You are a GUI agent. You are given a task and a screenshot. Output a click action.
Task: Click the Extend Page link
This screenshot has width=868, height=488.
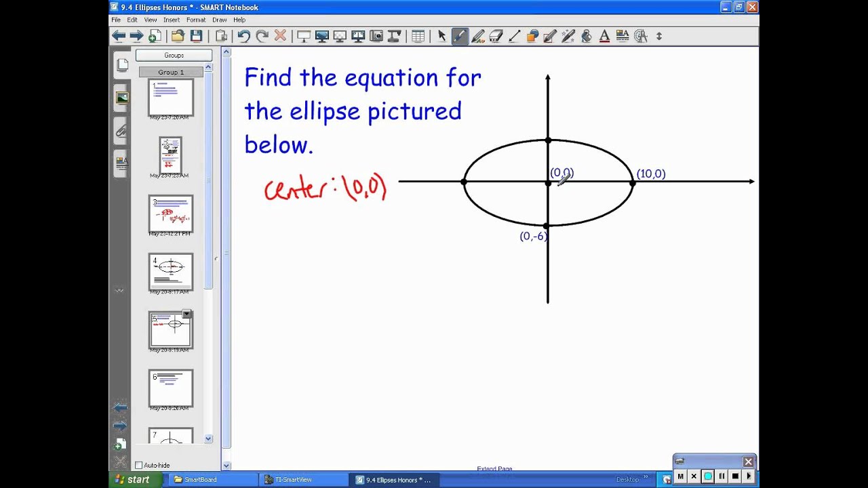494,468
